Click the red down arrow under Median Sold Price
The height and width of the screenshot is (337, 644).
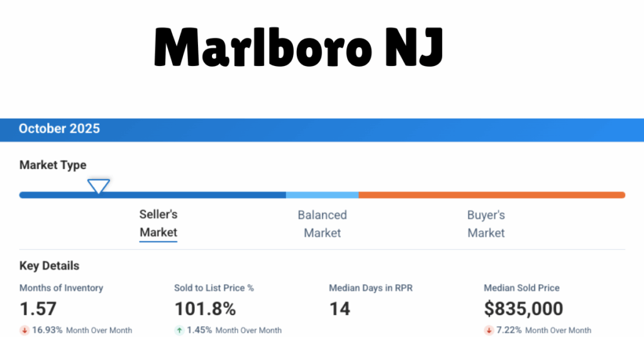(488, 330)
